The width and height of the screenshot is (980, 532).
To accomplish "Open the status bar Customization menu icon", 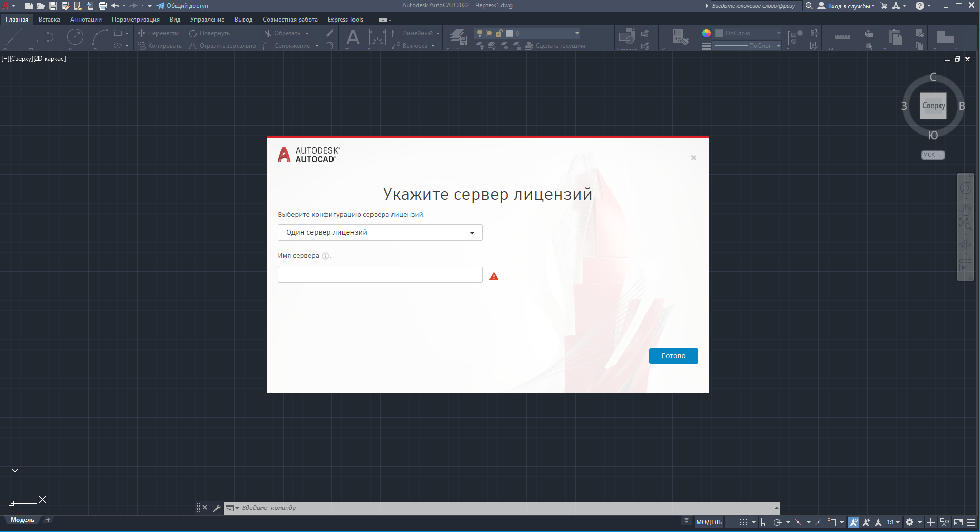I will (x=971, y=522).
